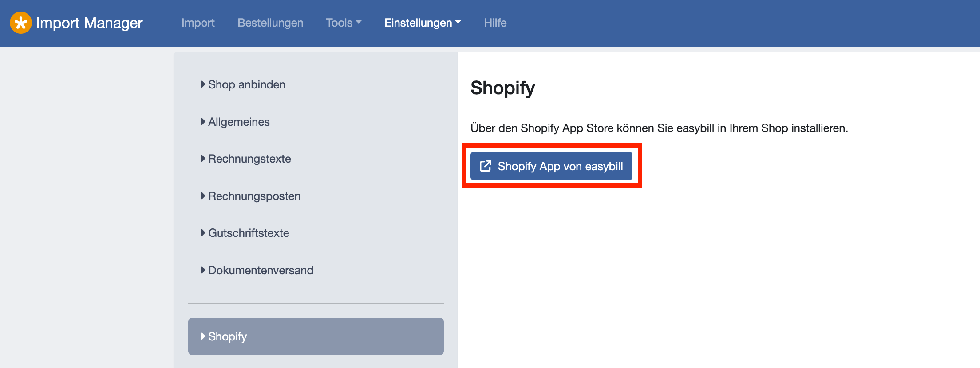The height and width of the screenshot is (368, 980).
Task: Open the Tools dropdown menu
Action: coord(344,23)
